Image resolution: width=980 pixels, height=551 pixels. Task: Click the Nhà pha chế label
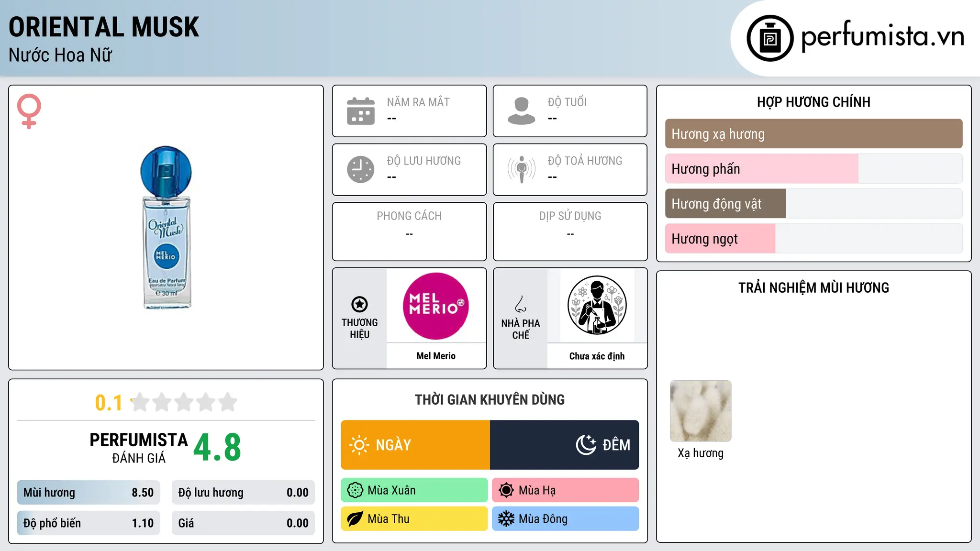(521, 329)
